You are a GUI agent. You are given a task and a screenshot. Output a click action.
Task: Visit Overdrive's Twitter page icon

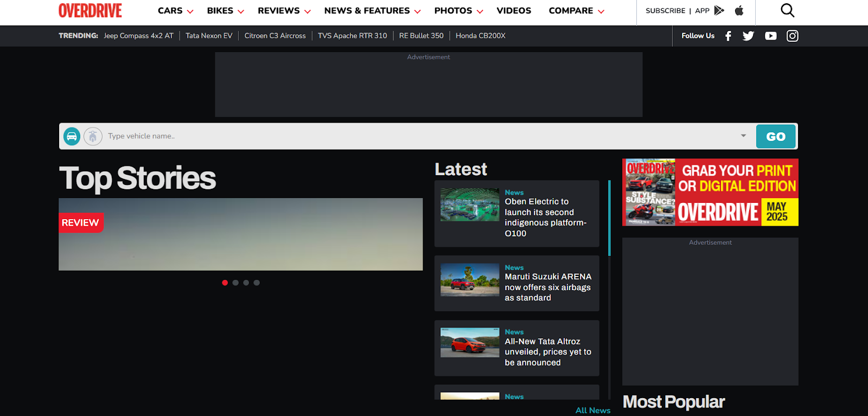pyautogui.click(x=748, y=36)
